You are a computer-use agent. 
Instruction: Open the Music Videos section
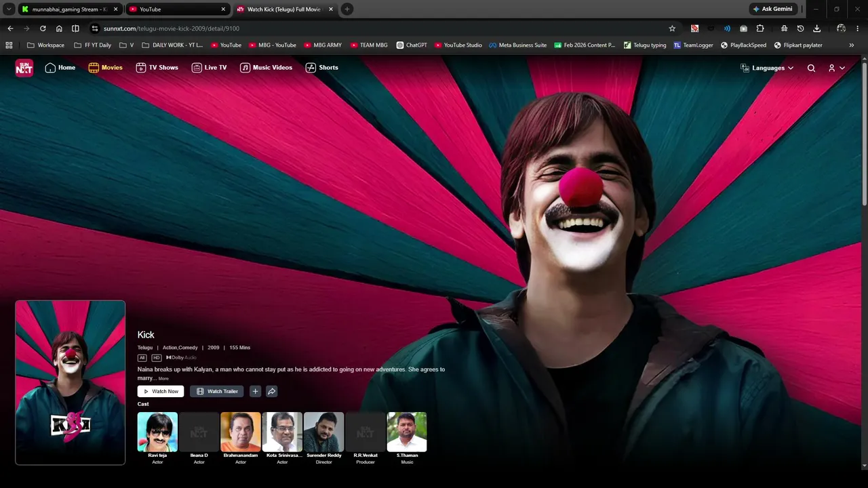pyautogui.click(x=266, y=68)
